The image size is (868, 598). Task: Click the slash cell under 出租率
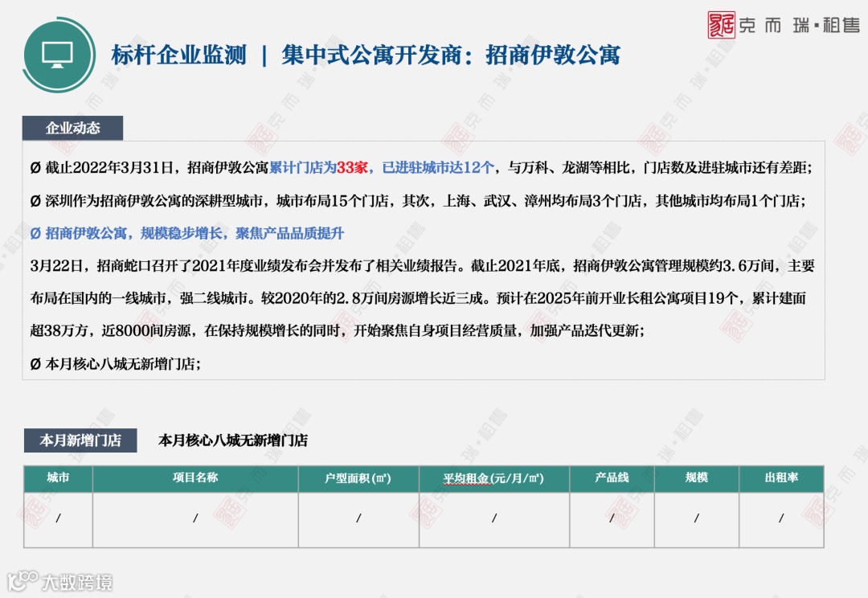pyautogui.click(x=781, y=520)
